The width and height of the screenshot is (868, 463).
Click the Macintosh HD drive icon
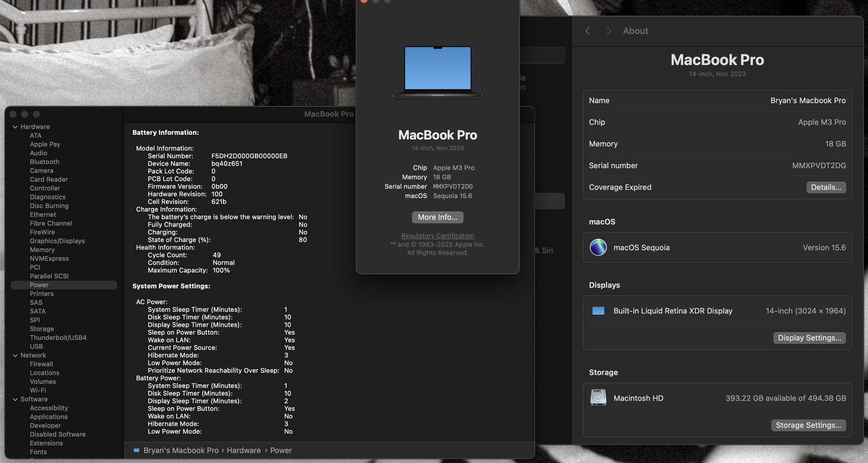coord(598,398)
